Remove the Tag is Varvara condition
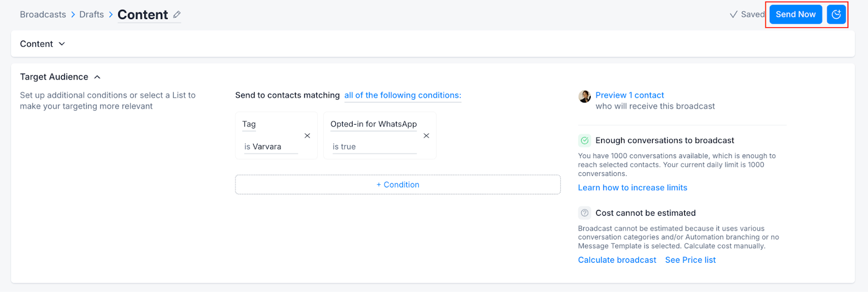 click(x=307, y=135)
